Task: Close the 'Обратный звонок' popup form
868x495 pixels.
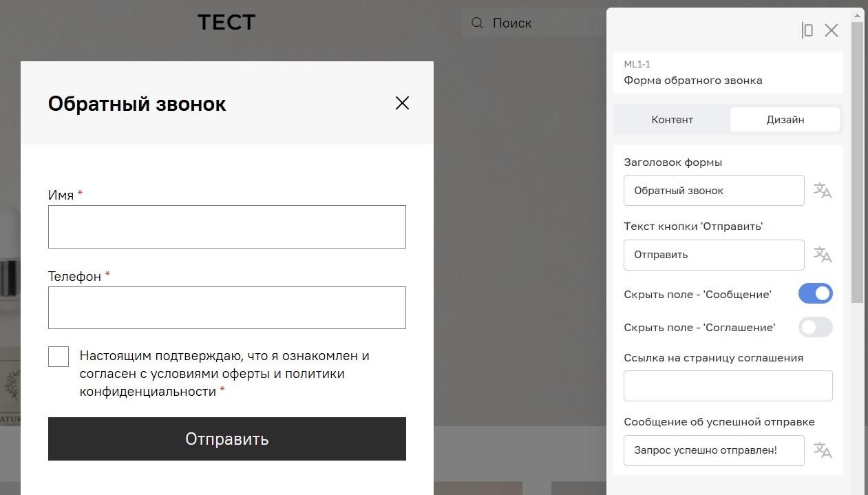Action: tap(403, 103)
